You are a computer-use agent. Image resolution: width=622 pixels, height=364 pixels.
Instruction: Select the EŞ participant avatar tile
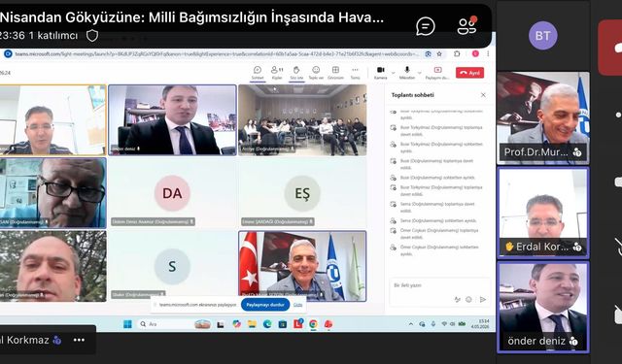point(302,193)
